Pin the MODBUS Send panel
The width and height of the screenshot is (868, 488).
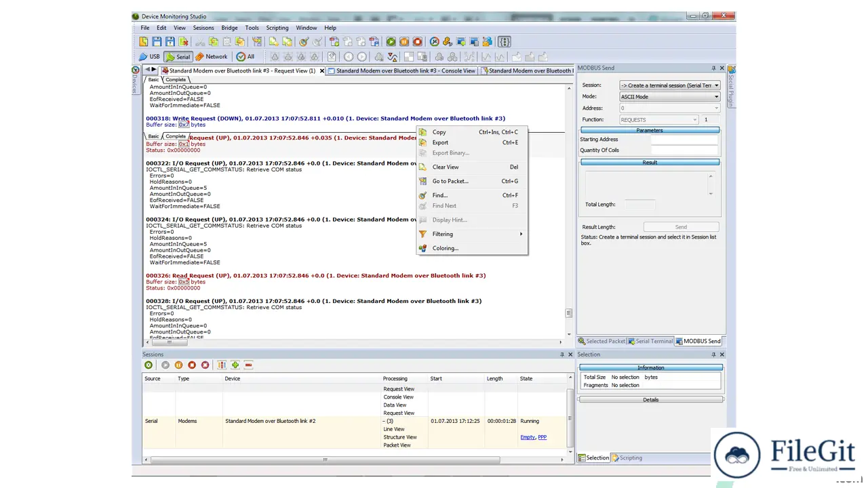tap(713, 68)
